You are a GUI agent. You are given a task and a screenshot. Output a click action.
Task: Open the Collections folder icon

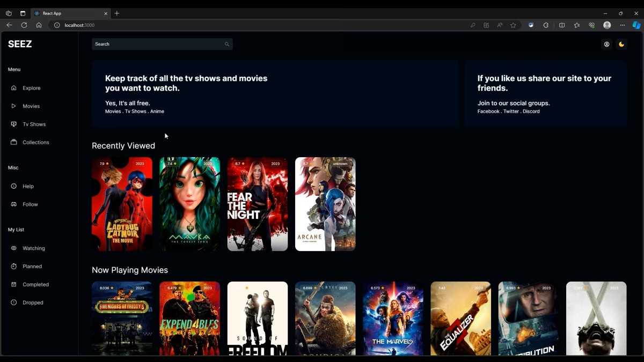point(13,142)
